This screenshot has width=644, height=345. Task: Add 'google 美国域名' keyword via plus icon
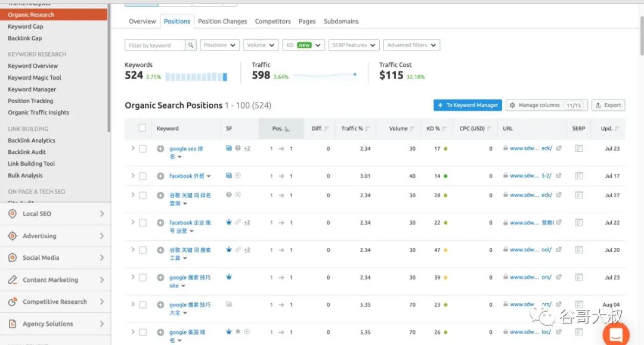160,332
